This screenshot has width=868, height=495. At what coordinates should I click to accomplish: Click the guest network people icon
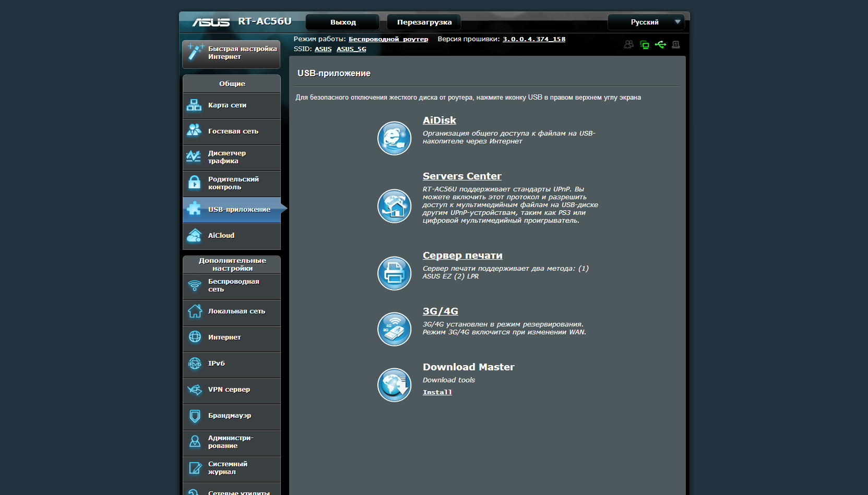[194, 130]
